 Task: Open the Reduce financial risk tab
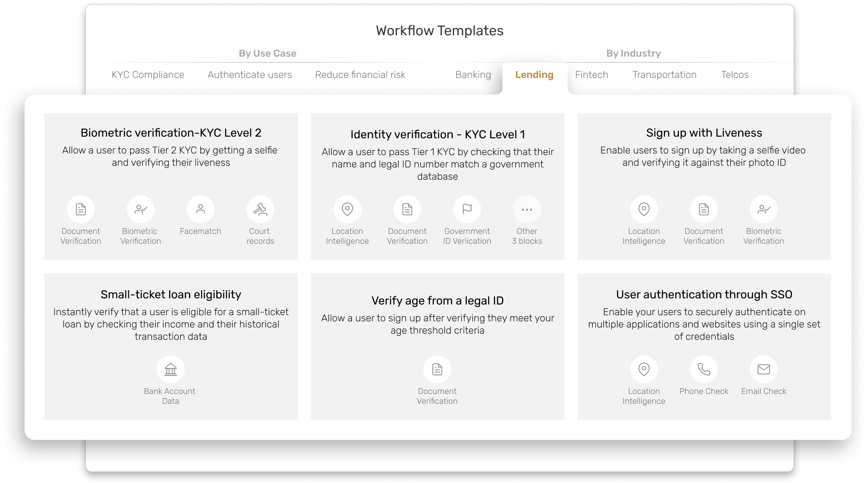coord(360,75)
